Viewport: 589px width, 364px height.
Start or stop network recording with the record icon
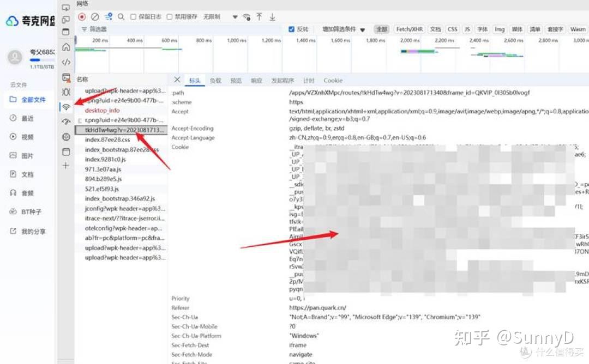pos(82,16)
